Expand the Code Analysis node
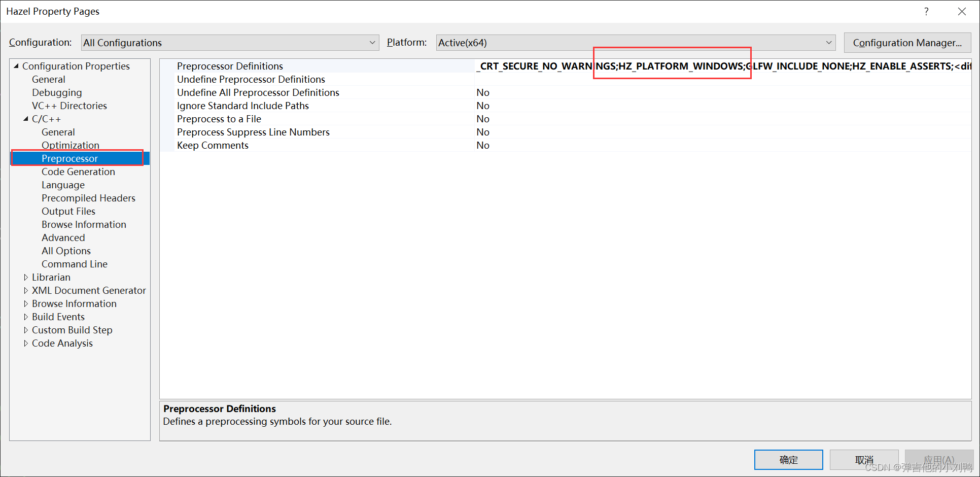This screenshot has width=980, height=477. click(26, 343)
